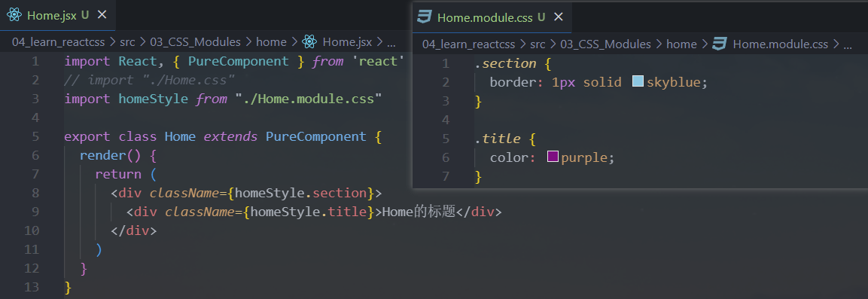Click home folder in Home.jsx breadcrumb
The height and width of the screenshot is (299, 868).
(x=271, y=42)
